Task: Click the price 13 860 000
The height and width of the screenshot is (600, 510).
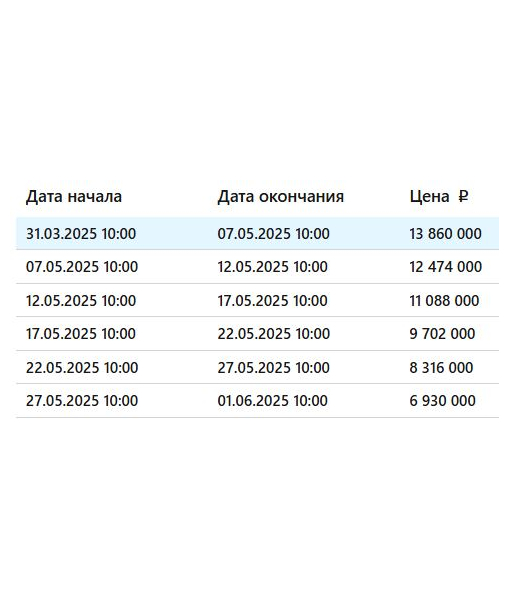Action: (445, 234)
